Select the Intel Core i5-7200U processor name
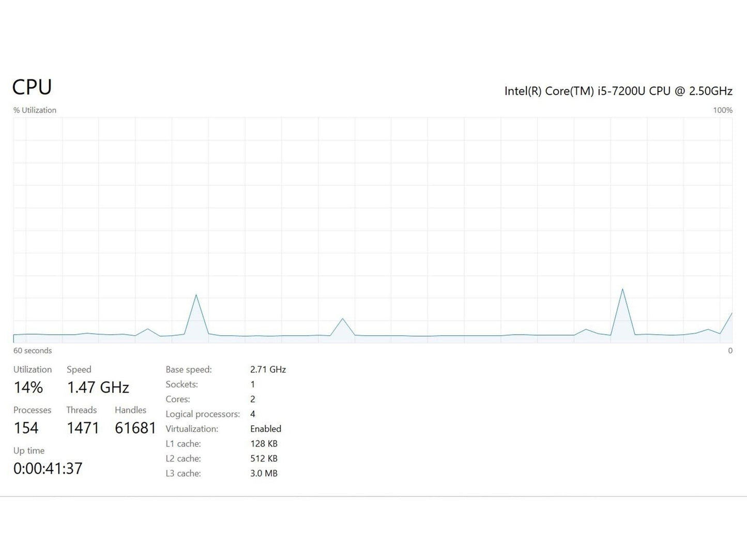 (x=618, y=91)
